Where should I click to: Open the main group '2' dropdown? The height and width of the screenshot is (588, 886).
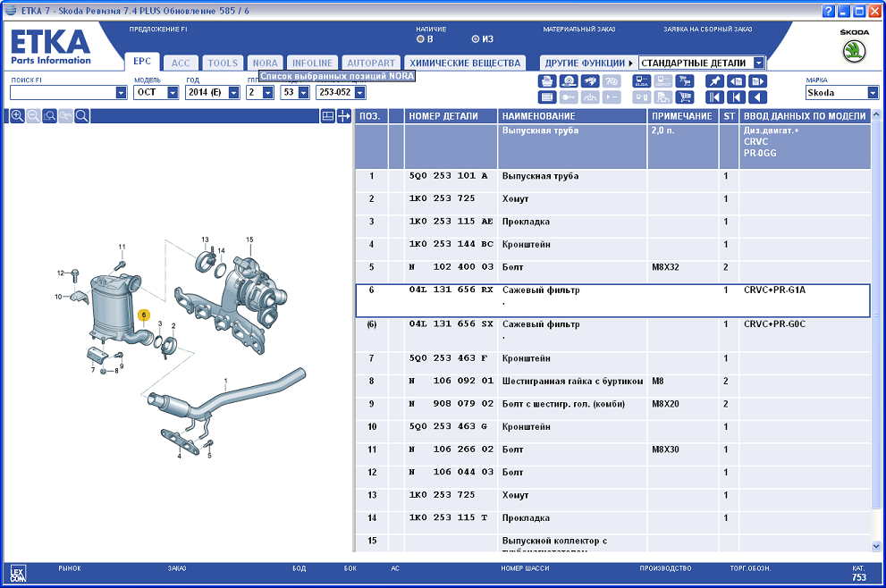(268, 93)
